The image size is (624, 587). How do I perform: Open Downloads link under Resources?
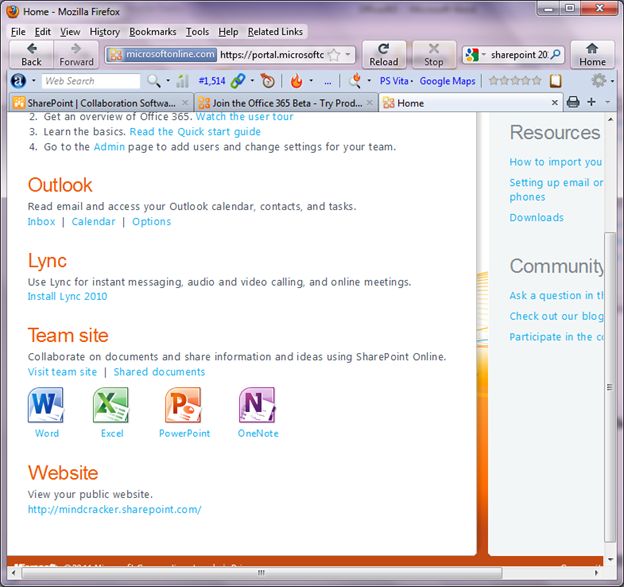pyautogui.click(x=536, y=217)
